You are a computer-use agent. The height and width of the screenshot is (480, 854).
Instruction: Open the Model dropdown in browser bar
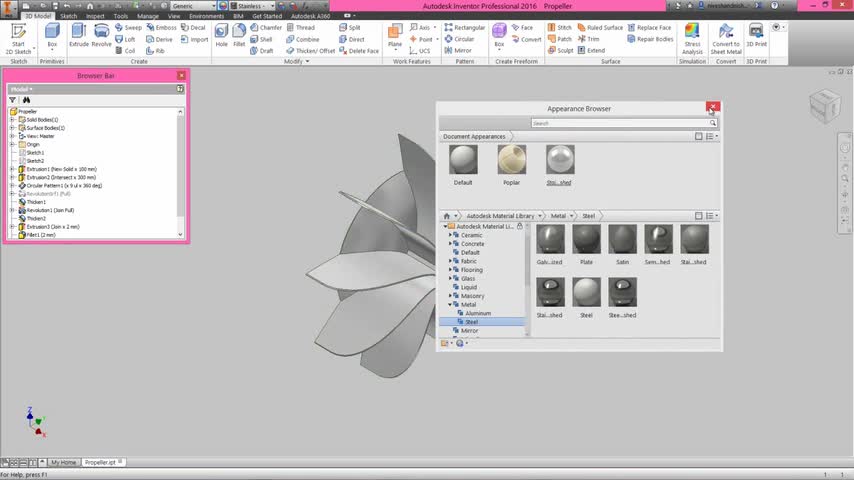click(22, 89)
